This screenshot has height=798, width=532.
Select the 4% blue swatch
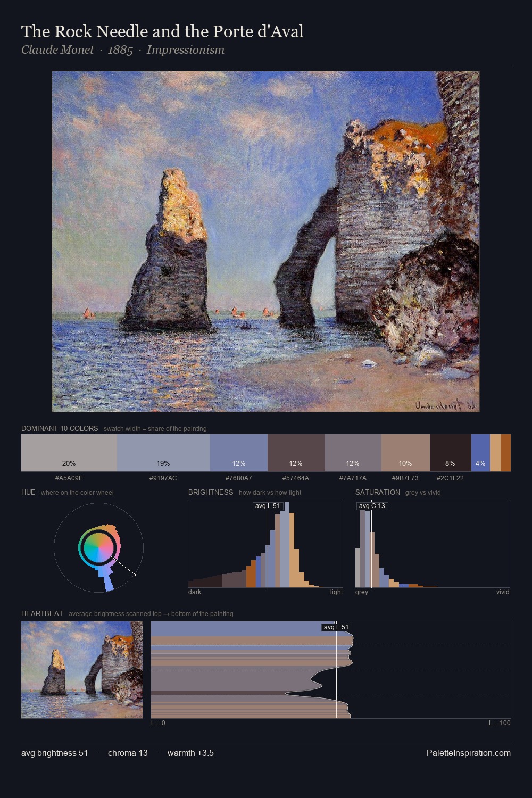pos(480,453)
